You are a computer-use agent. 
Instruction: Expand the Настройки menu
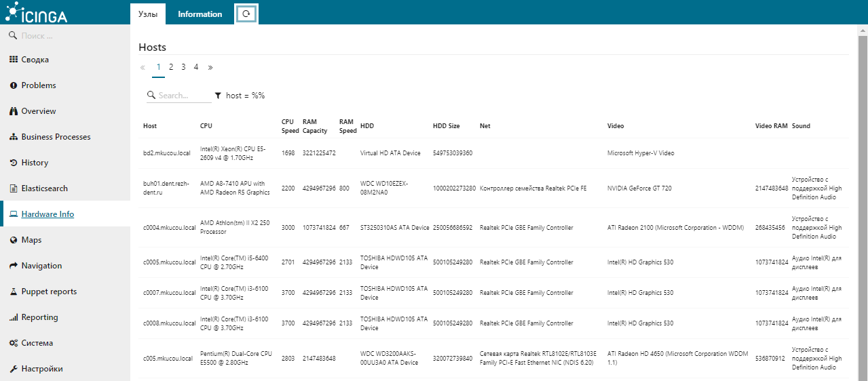(42, 369)
